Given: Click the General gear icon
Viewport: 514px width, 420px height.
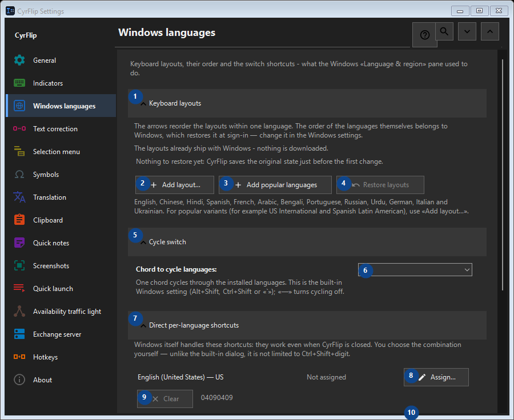Looking at the screenshot, I should click(19, 60).
